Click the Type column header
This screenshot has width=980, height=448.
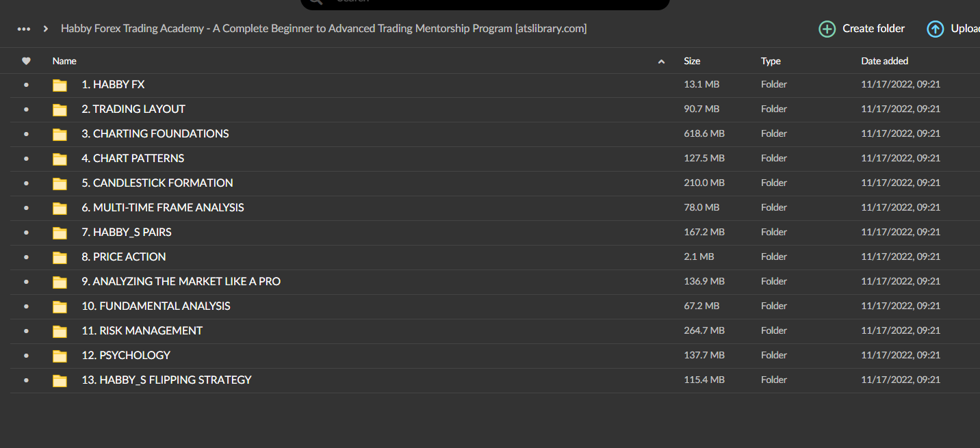click(x=771, y=60)
